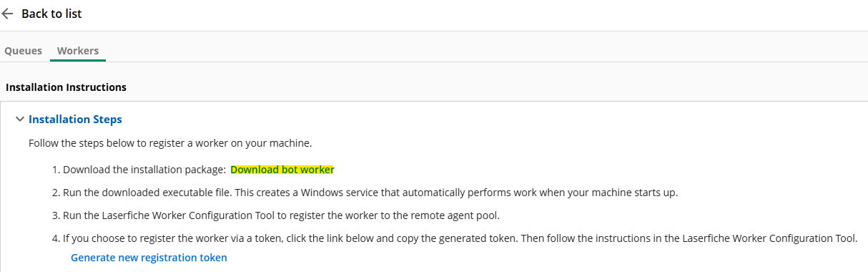This screenshot has width=868, height=272.
Task: Click the list number '1.' marker
Action: click(56, 170)
